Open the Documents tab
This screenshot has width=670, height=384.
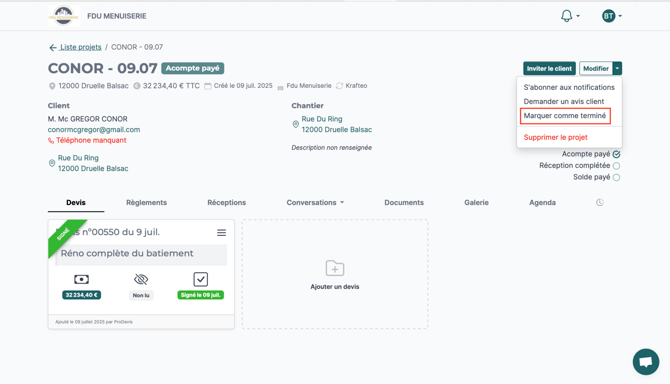pos(404,202)
